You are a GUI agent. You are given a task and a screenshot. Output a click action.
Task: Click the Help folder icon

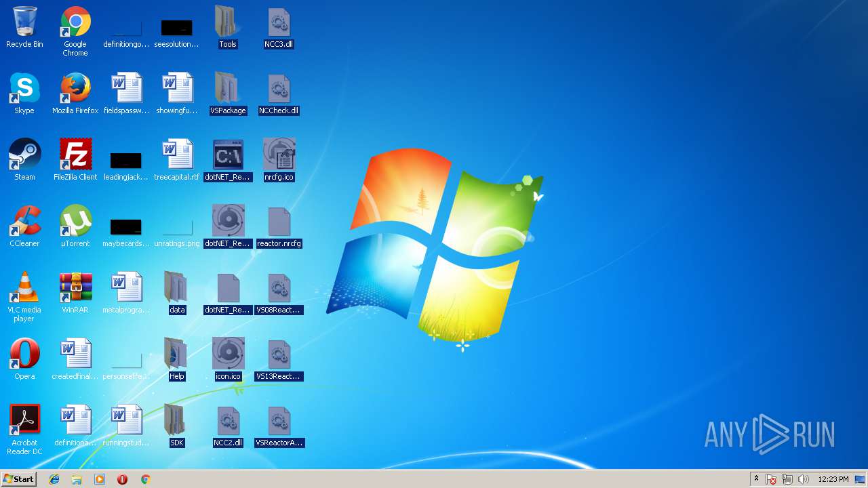tap(177, 360)
